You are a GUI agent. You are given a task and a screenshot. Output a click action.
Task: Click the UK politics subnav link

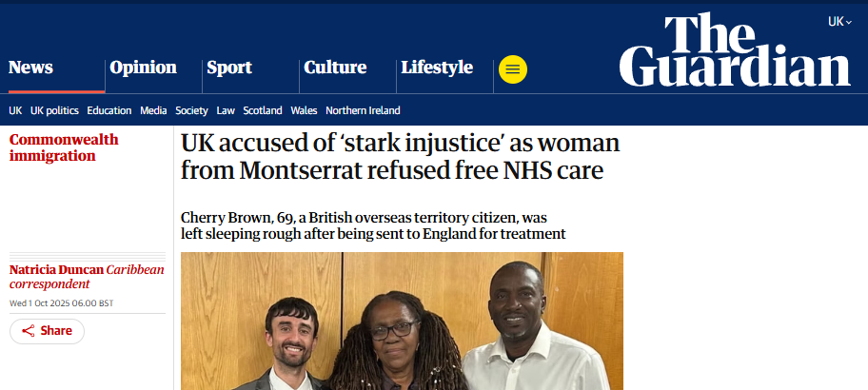[54, 110]
